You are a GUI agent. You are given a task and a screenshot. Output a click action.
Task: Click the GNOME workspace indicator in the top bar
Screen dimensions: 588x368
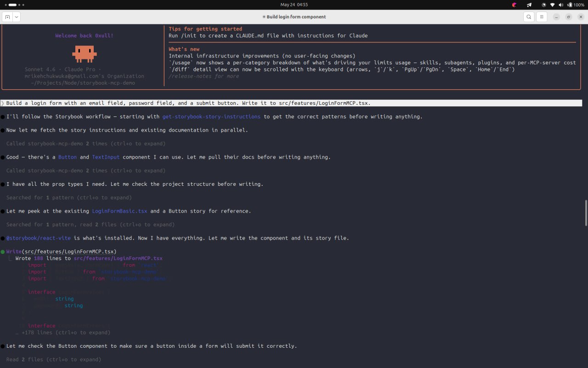point(13,5)
